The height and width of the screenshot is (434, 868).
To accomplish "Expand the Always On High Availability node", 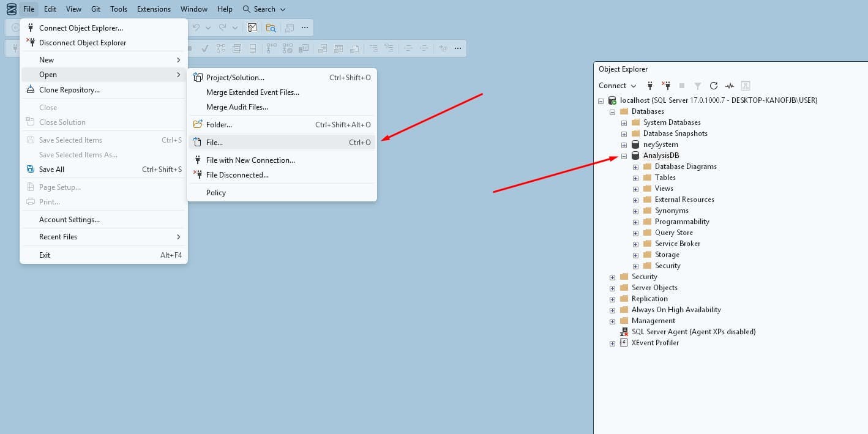I will 612,310.
